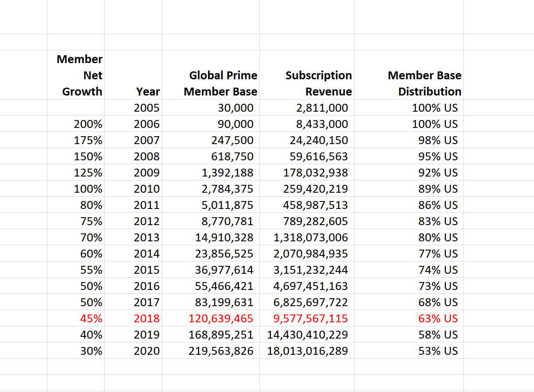Viewport: 534px width, 392px height.
Task: Click the distribution cell '68% US'
Action: (409, 302)
